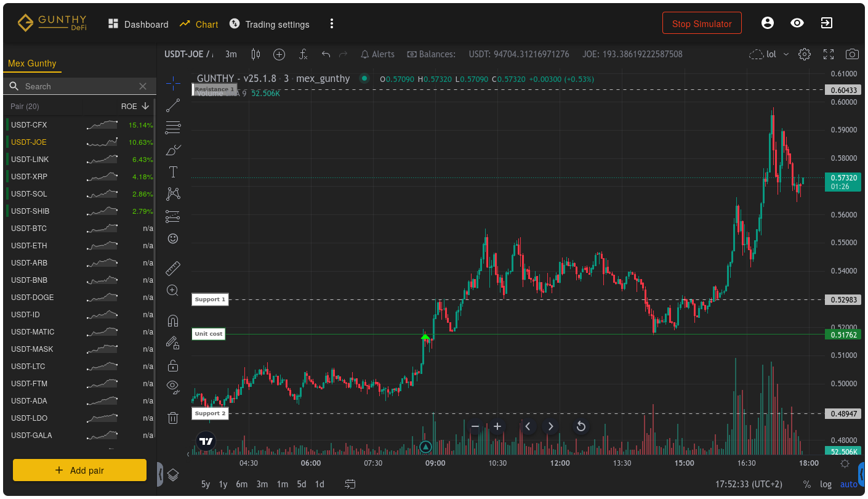Open the Alerts button
The image size is (868, 499).
[377, 54]
